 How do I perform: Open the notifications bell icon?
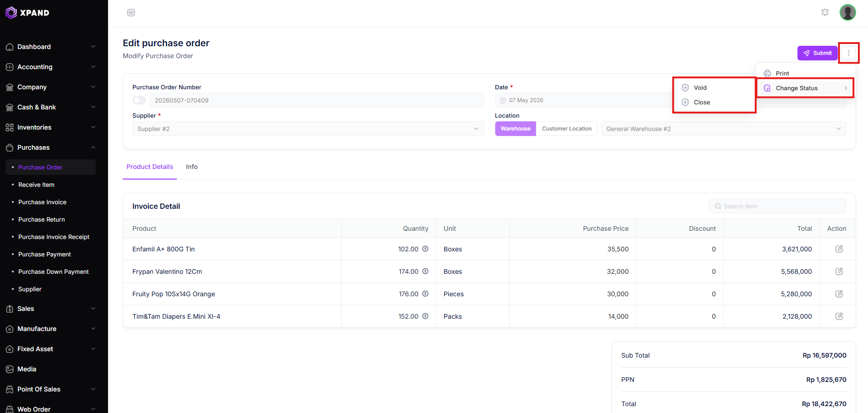click(x=825, y=12)
